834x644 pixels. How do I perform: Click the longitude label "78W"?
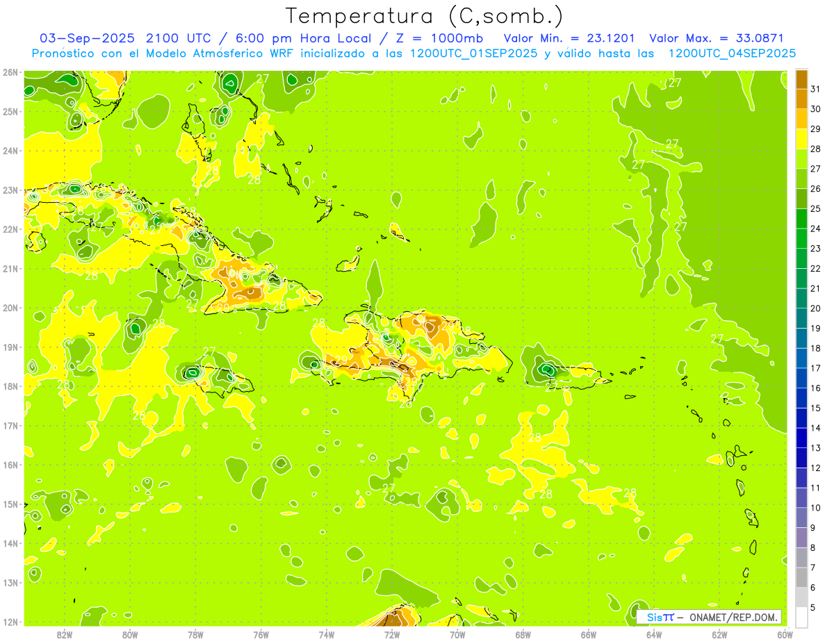coord(195,634)
